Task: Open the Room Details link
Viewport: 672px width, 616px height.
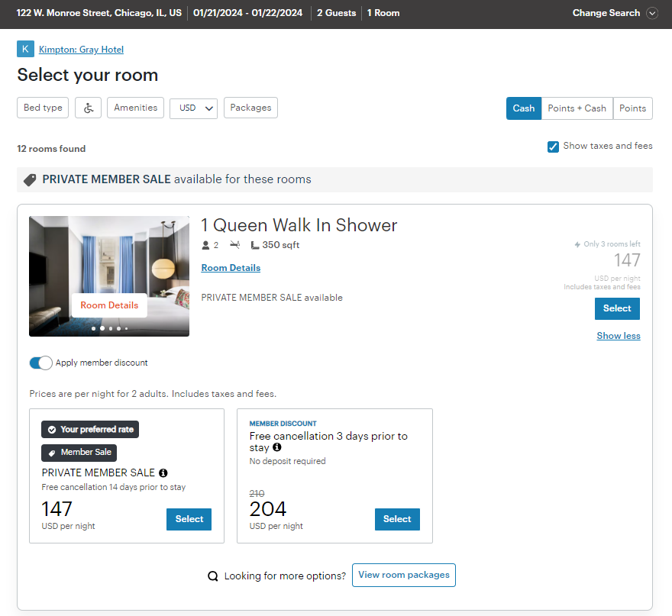Action: point(230,267)
